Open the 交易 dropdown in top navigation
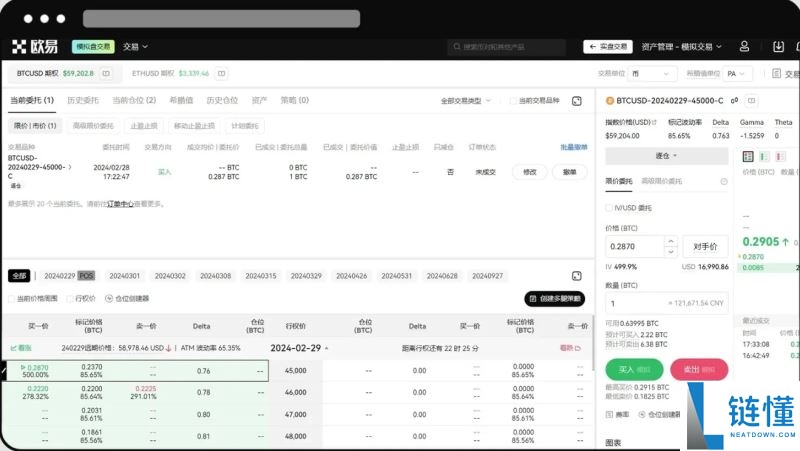 (x=135, y=46)
